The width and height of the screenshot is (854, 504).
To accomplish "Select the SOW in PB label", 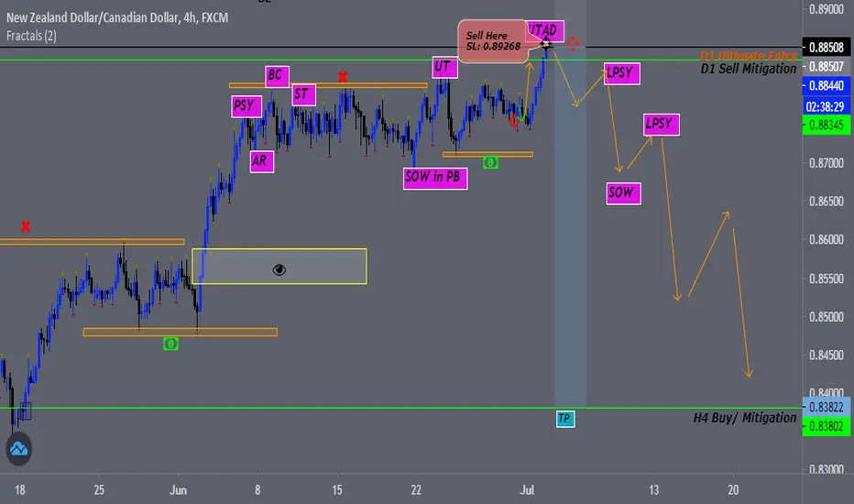I will tap(435, 178).
